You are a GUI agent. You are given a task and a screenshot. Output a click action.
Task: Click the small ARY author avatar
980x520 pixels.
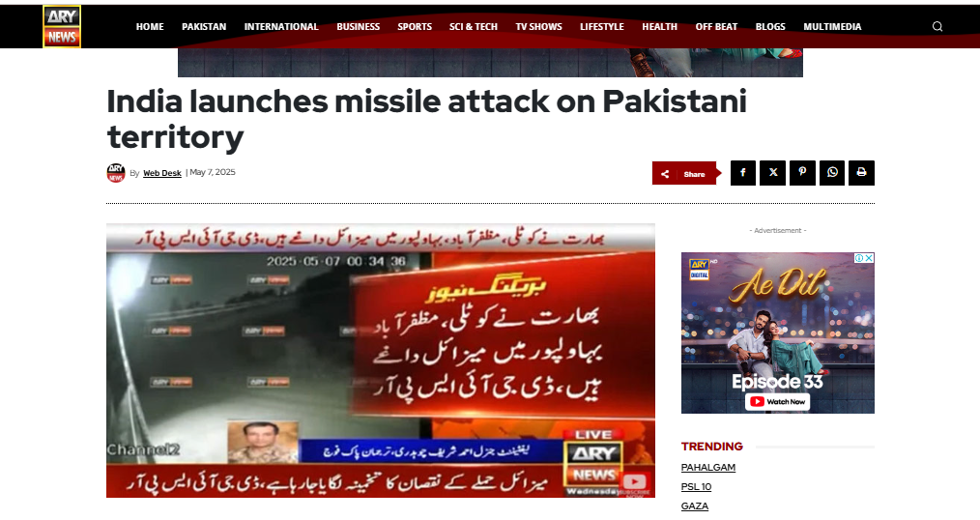pos(116,173)
